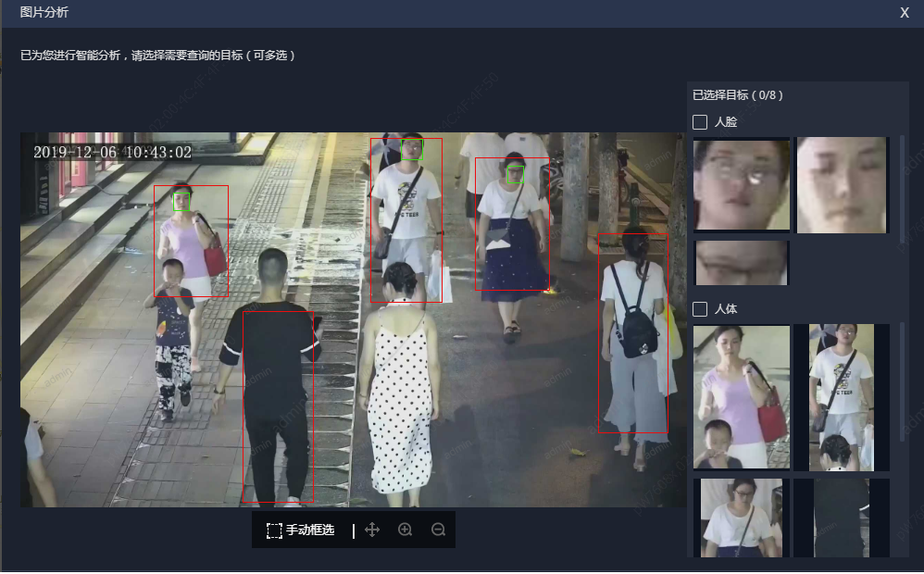
Task: Click the red box around woman in navy skirt
Action: coord(512,224)
